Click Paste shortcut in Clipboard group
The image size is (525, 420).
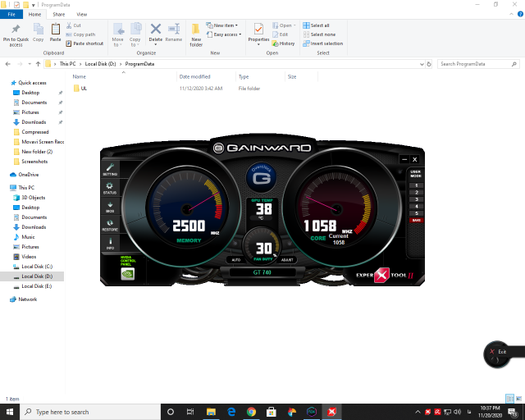(x=84, y=43)
